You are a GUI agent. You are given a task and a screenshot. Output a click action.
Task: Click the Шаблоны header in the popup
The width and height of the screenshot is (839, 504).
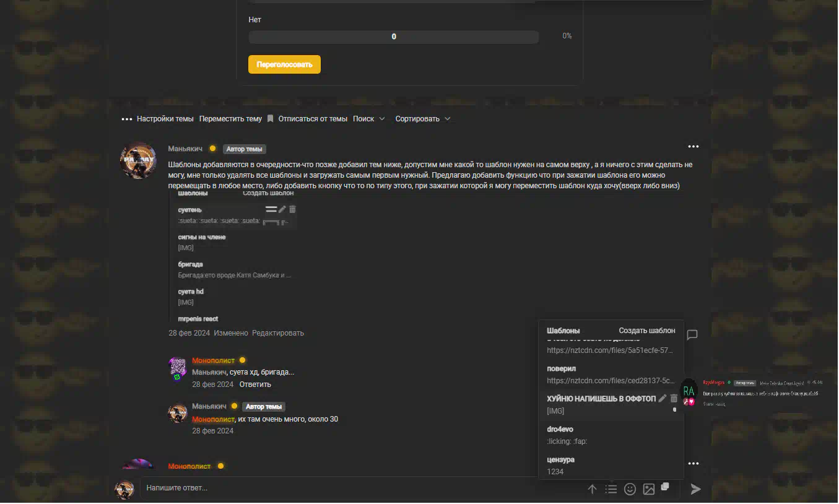pos(563,331)
